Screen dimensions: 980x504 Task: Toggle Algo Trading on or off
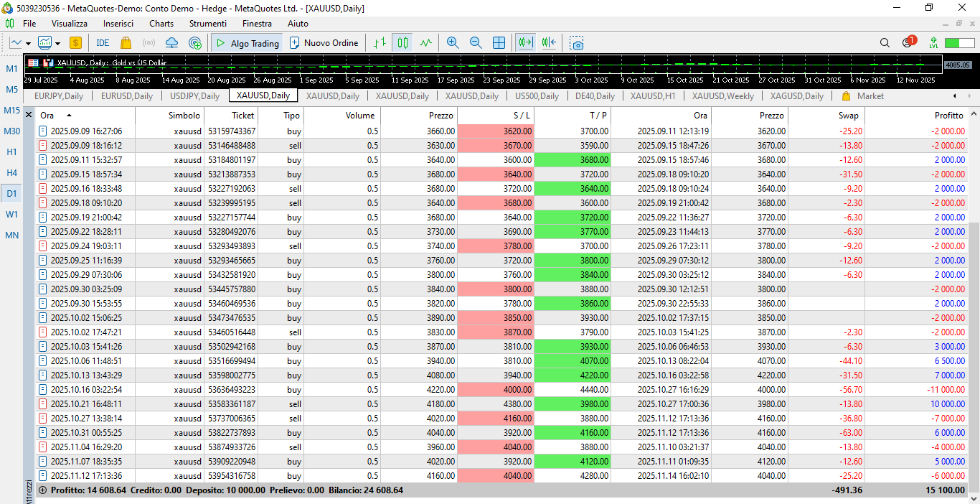pos(248,43)
